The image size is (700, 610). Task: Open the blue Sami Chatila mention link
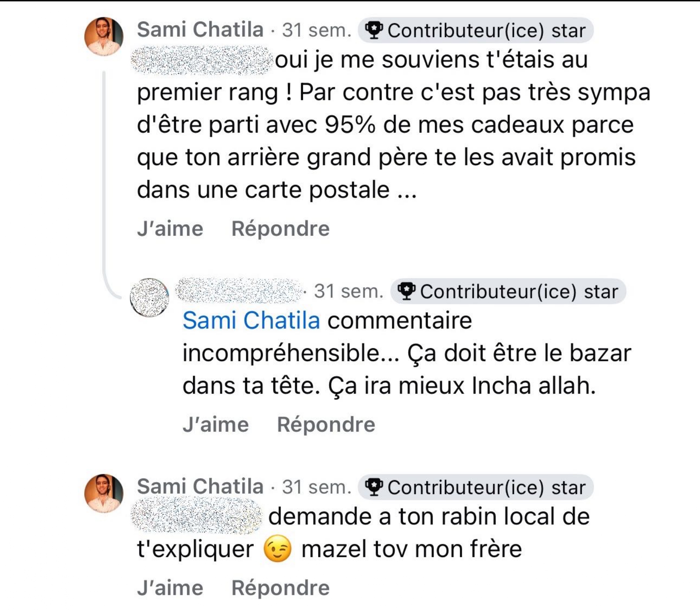pyautogui.click(x=251, y=320)
